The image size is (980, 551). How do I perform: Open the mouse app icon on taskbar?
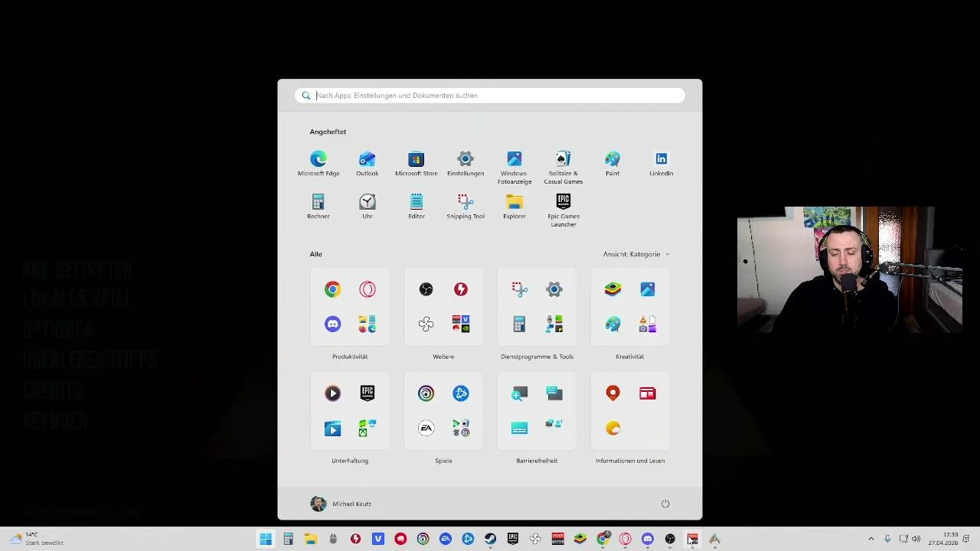333,539
